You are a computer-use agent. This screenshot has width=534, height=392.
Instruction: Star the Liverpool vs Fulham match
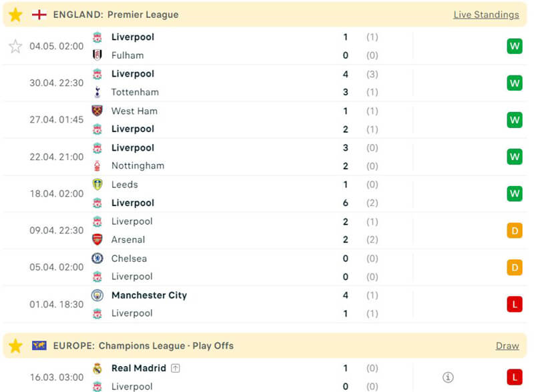[x=15, y=46]
